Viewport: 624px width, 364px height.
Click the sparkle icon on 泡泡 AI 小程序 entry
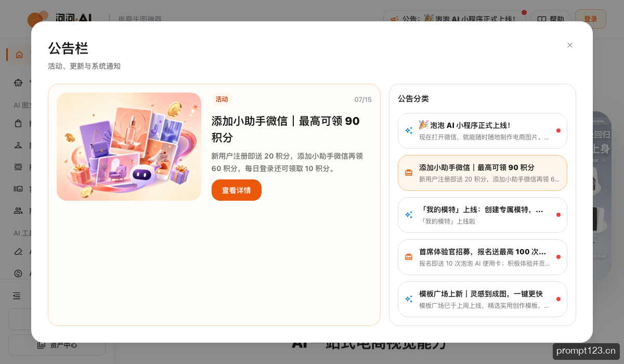coord(409,131)
